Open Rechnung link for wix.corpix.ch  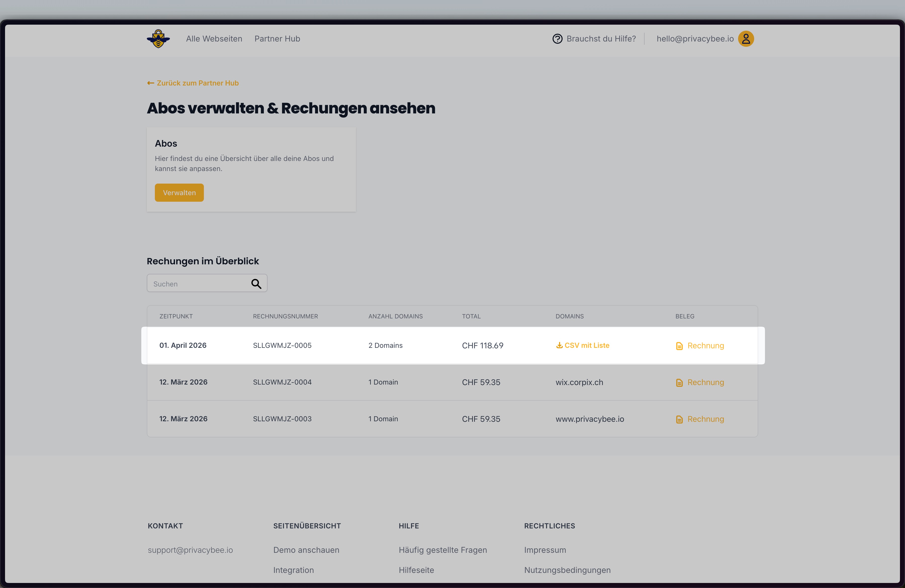tap(705, 382)
